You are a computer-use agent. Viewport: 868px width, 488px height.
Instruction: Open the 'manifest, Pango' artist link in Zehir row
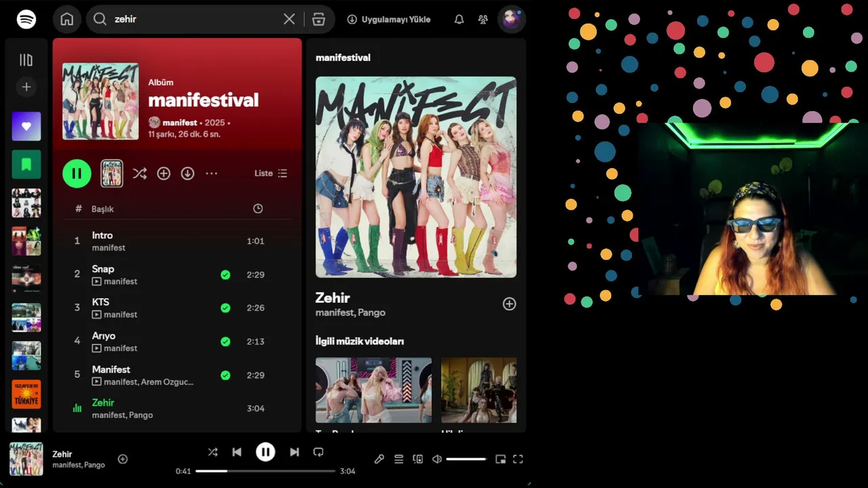pyautogui.click(x=123, y=415)
